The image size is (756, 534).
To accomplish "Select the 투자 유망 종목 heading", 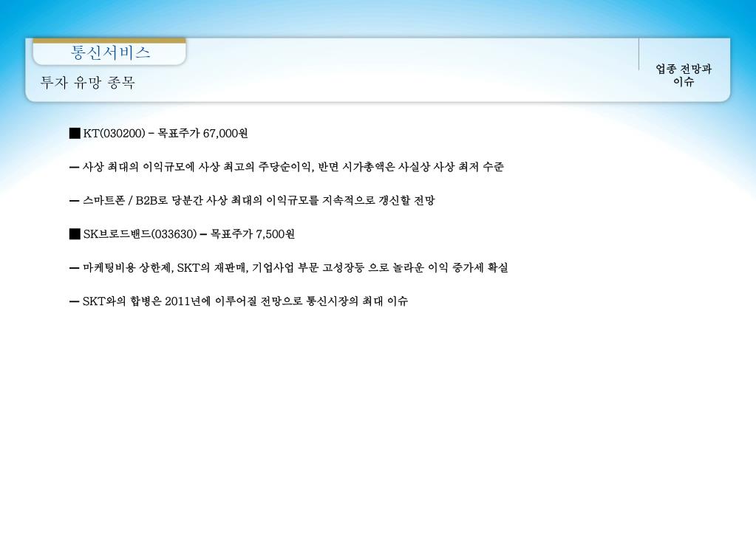I will tap(87, 83).
